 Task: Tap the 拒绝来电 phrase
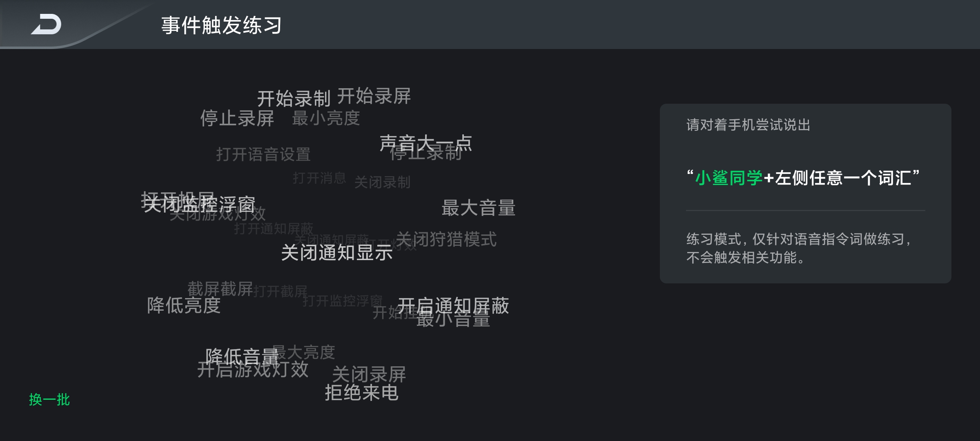click(361, 393)
